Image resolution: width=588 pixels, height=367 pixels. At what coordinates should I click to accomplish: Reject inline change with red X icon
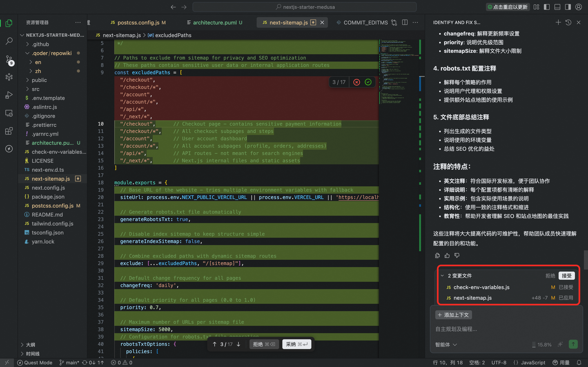[356, 82]
